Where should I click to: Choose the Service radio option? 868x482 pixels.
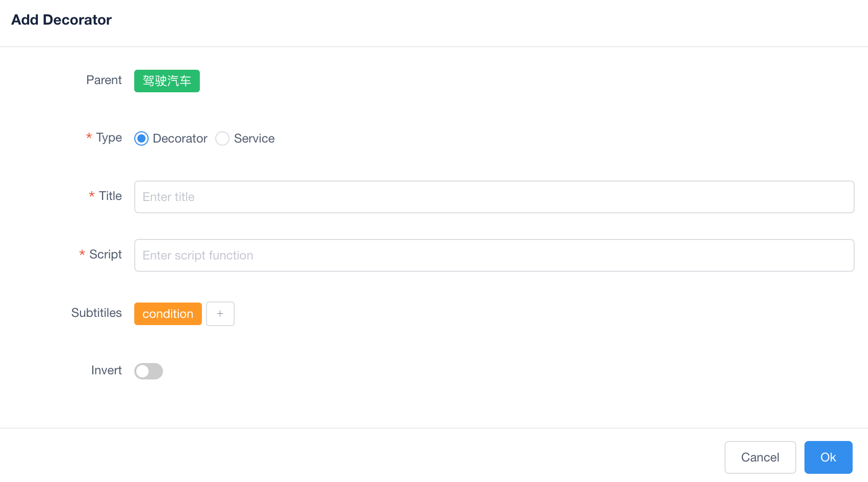[222, 138]
